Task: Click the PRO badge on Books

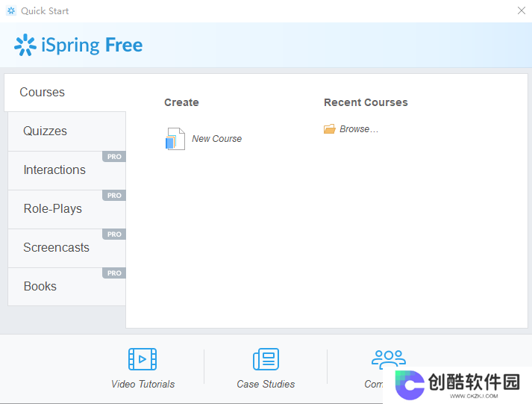Action: click(x=114, y=273)
